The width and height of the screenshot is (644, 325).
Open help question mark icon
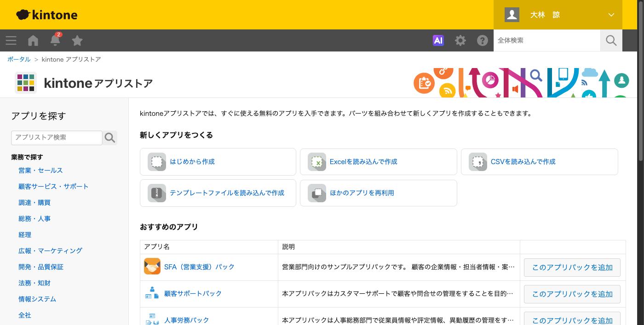pos(483,40)
